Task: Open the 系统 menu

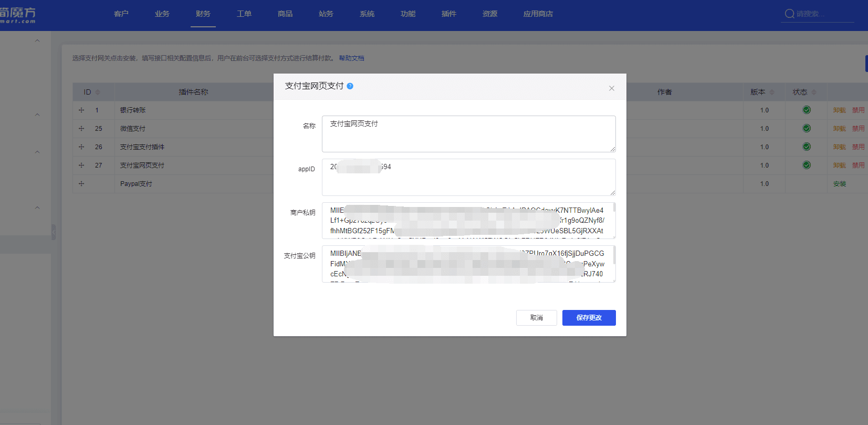Action: [x=367, y=14]
